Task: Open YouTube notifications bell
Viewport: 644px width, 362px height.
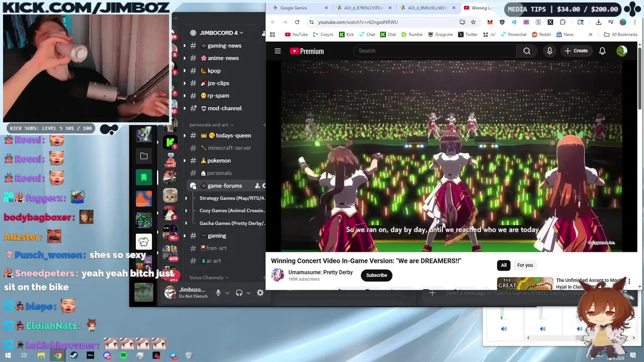Action: [602, 51]
